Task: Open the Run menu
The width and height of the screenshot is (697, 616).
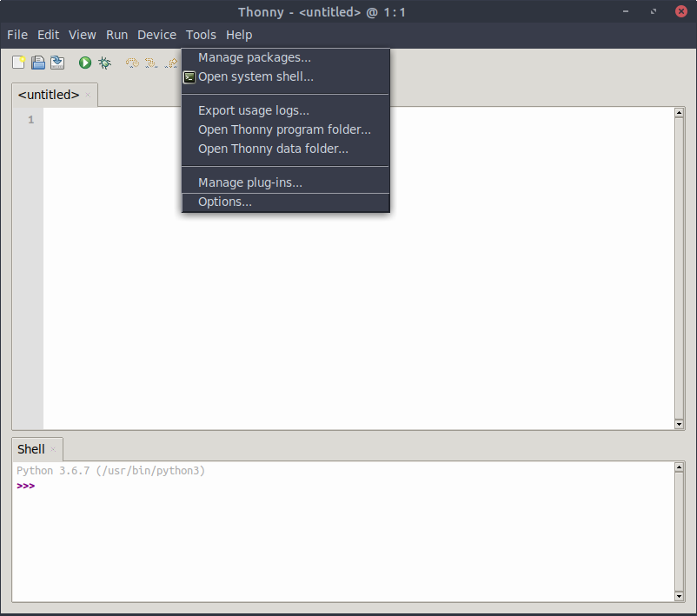Action: point(117,35)
